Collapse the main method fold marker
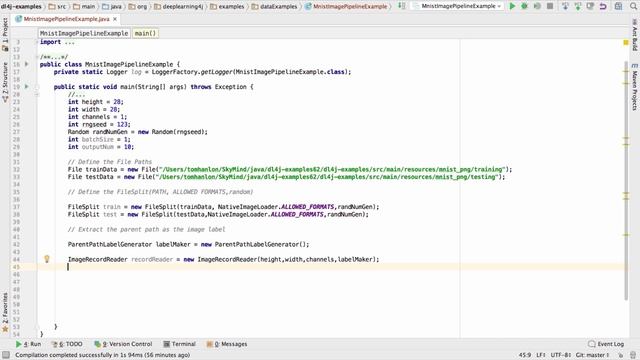 coord(37,87)
